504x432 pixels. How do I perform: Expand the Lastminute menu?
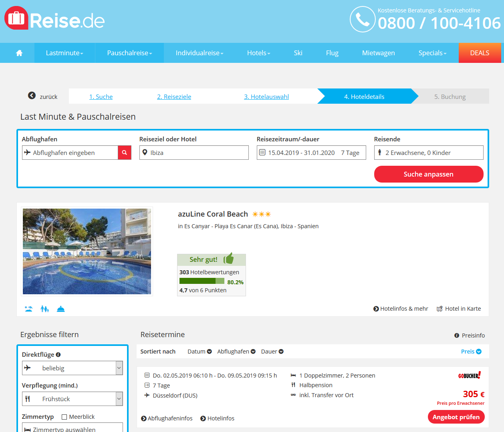(x=65, y=53)
